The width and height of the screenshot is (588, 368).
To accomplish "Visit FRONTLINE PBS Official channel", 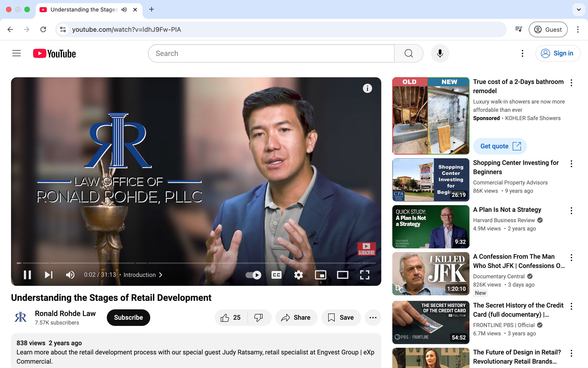I will 504,325.
